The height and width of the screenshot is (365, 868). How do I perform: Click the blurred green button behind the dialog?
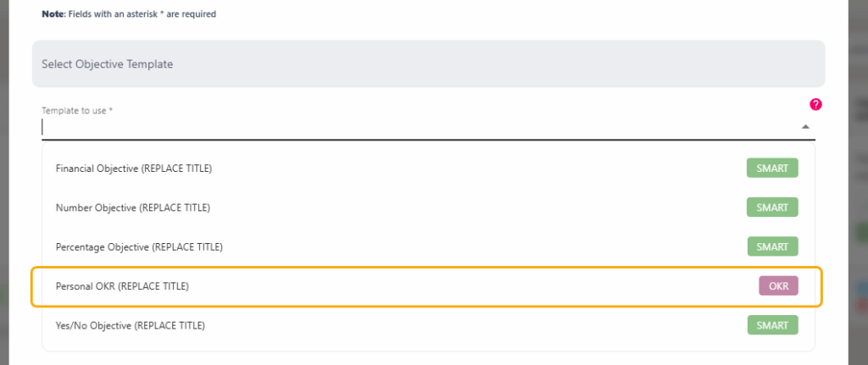click(x=861, y=232)
